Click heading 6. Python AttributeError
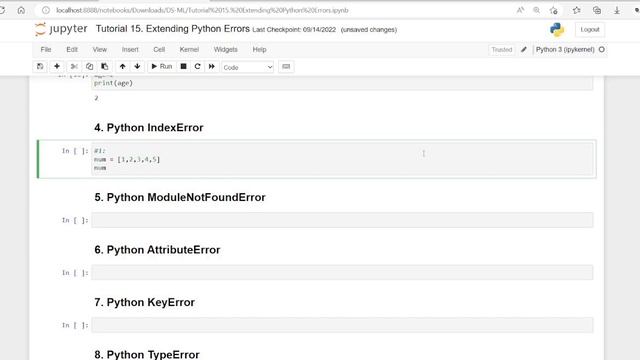 (x=157, y=250)
